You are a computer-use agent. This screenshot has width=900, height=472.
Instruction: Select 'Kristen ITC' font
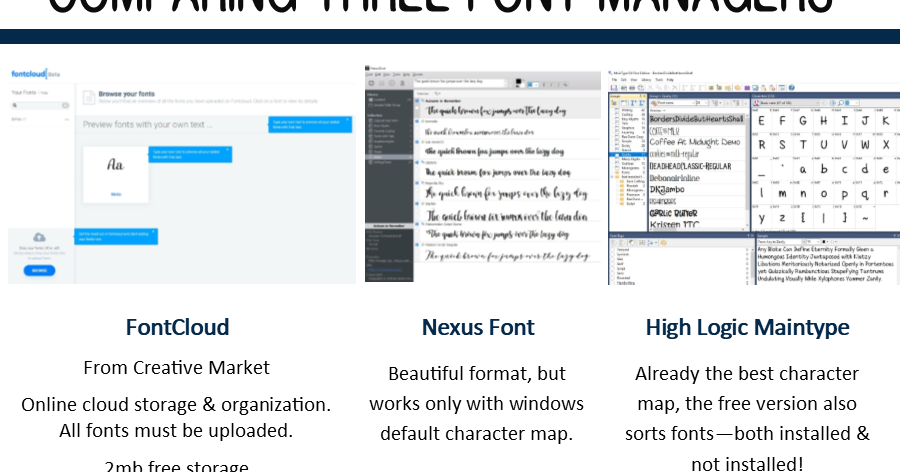coord(697,225)
